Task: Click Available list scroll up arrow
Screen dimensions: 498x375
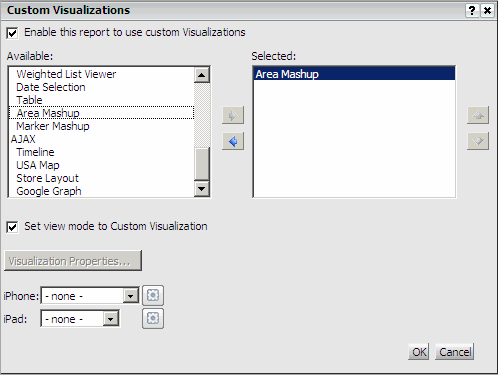Action: [x=202, y=75]
